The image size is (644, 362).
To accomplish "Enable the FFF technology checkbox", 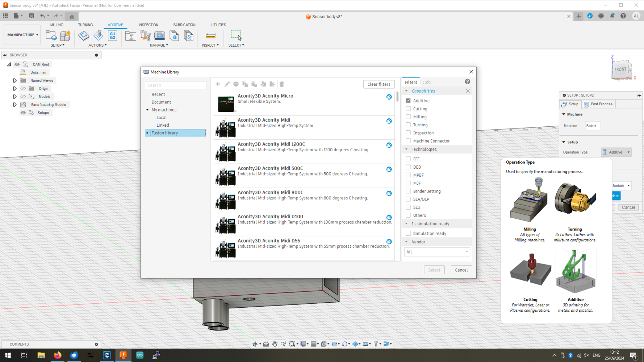I will click(408, 159).
